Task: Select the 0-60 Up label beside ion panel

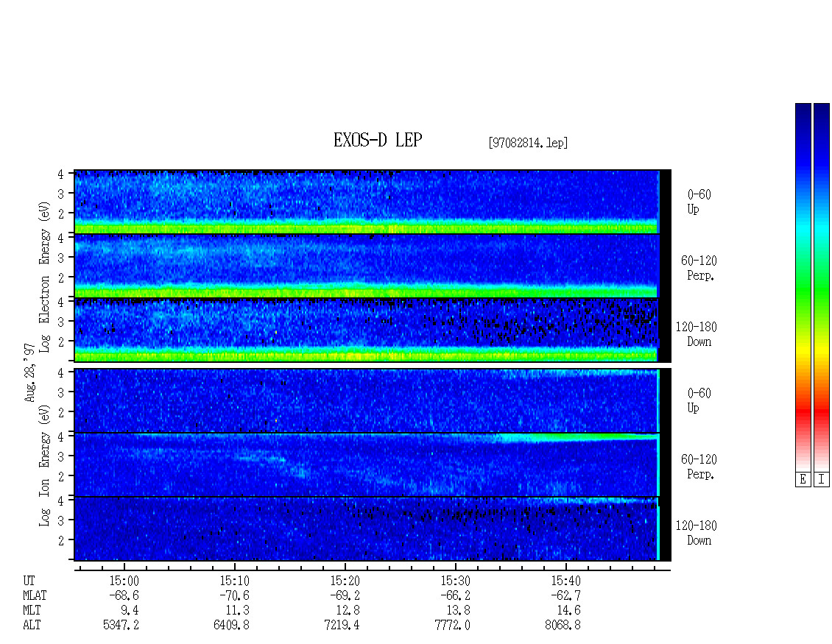Action: click(699, 400)
